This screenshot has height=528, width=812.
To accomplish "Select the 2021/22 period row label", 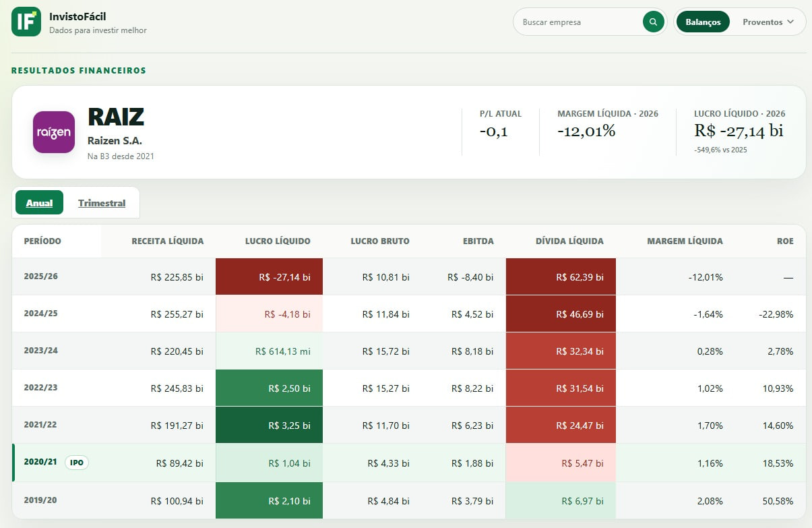I will pyautogui.click(x=40, y=425).
